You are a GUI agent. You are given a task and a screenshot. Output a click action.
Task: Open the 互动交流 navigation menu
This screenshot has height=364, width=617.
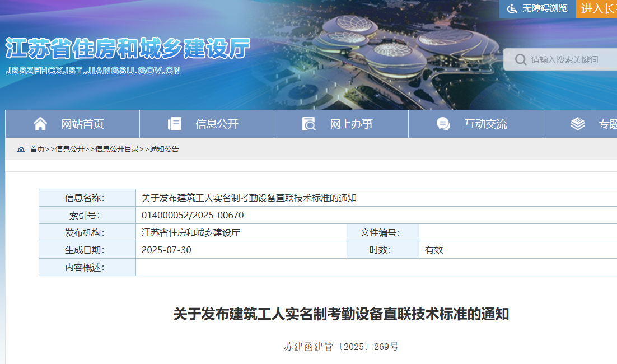tap(487, 124)
